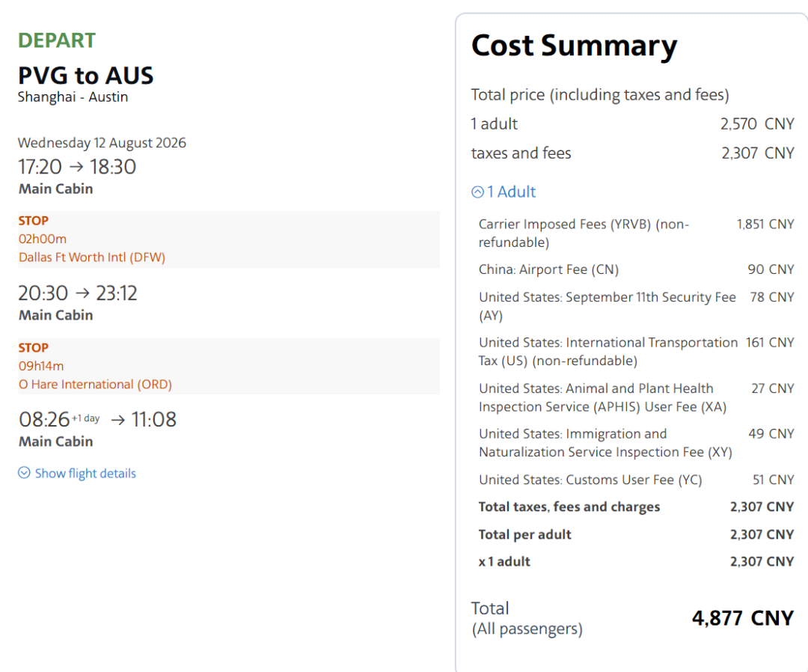Click the Cost Summary heading
The height and width of the screenshot is (672, 808).
[x=574, y=46]
